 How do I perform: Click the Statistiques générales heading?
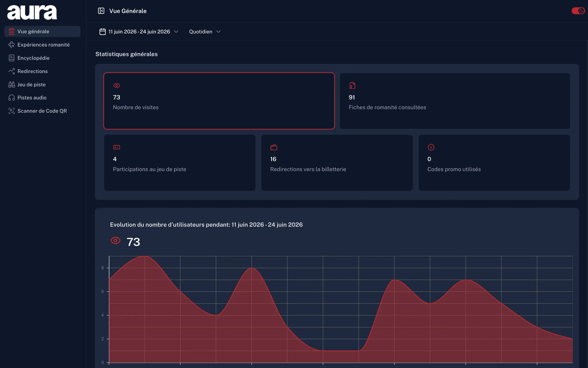[x=126, y=54]
